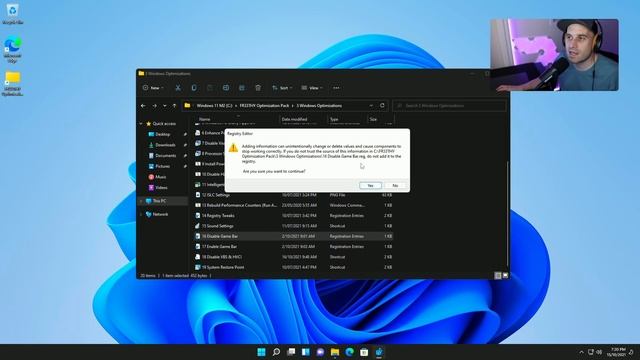Click the Cut scissors icon
640x360 pixels.
178,88
